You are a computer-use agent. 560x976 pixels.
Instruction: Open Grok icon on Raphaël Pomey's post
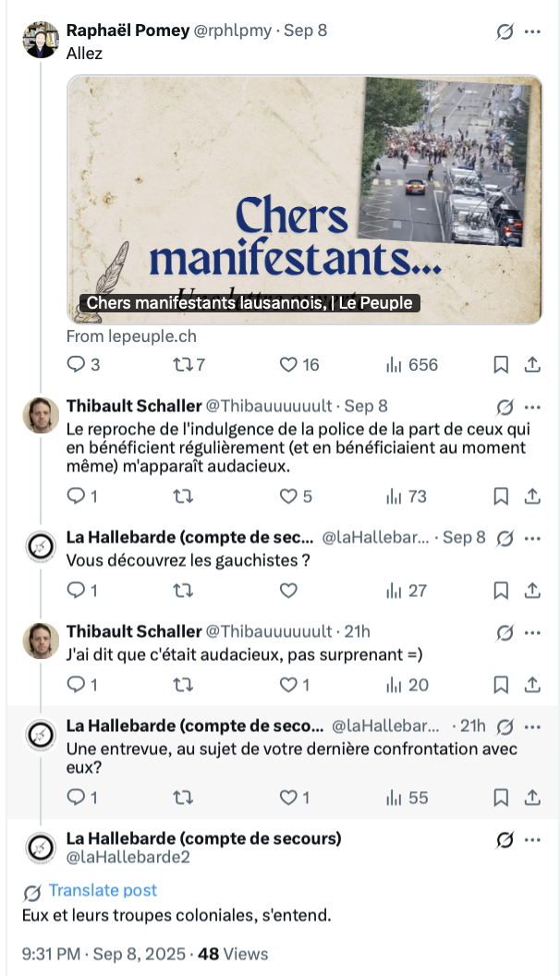tap(505, 31)
